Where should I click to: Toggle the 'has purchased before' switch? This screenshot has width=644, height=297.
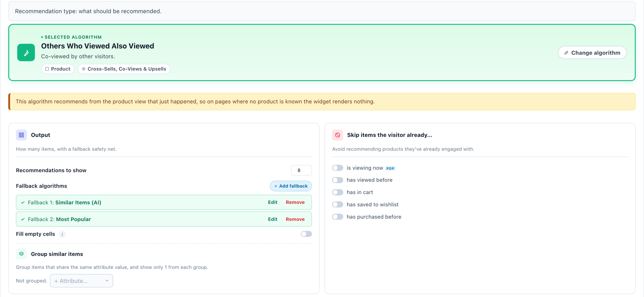click(x=338, y=217)
